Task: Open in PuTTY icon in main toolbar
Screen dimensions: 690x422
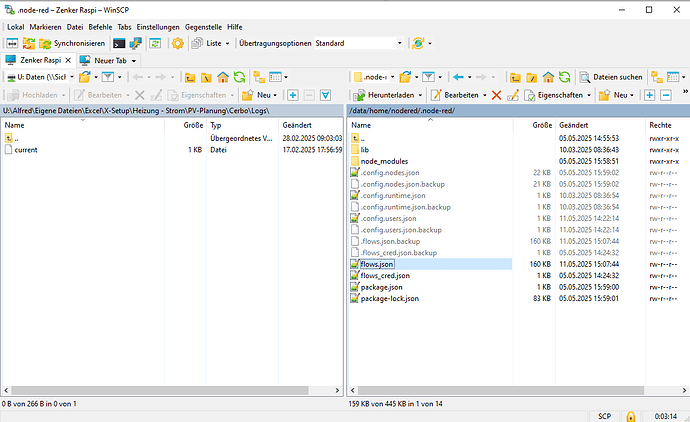Action: click(x=136, y=43)
